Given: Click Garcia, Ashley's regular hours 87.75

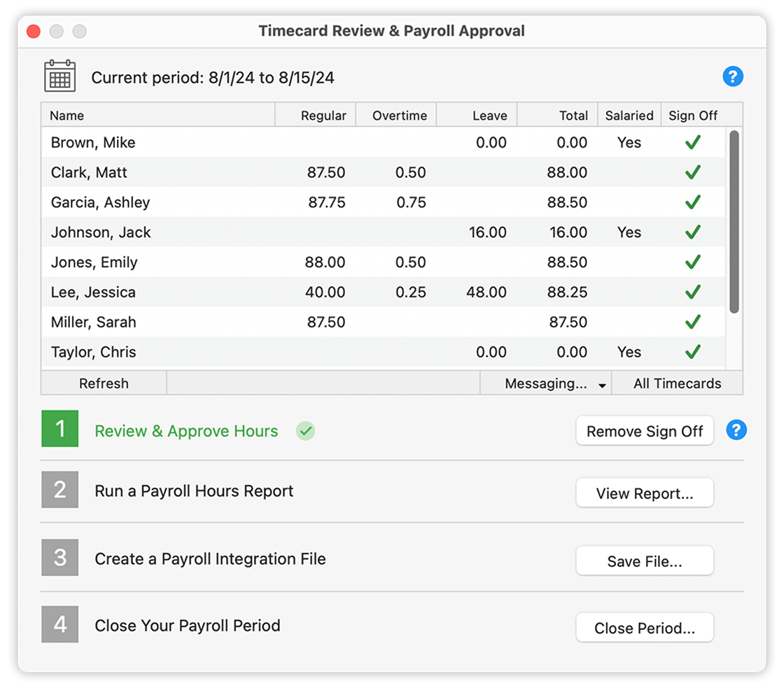Looking at the screenshot, I should [326, 202].
